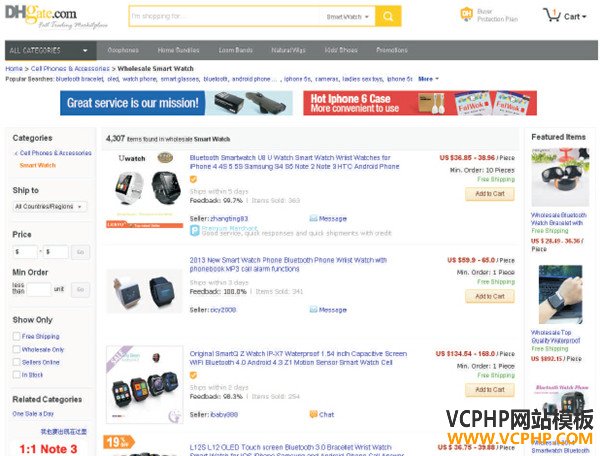Click the yellow search magnifier button
600x456 pixels.
click(388, 16)
